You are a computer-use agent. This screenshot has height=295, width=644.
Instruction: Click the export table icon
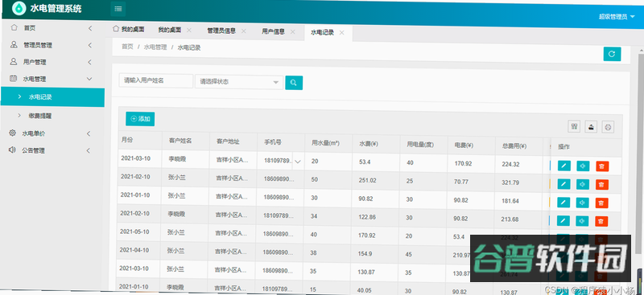[x=591, y=127]
